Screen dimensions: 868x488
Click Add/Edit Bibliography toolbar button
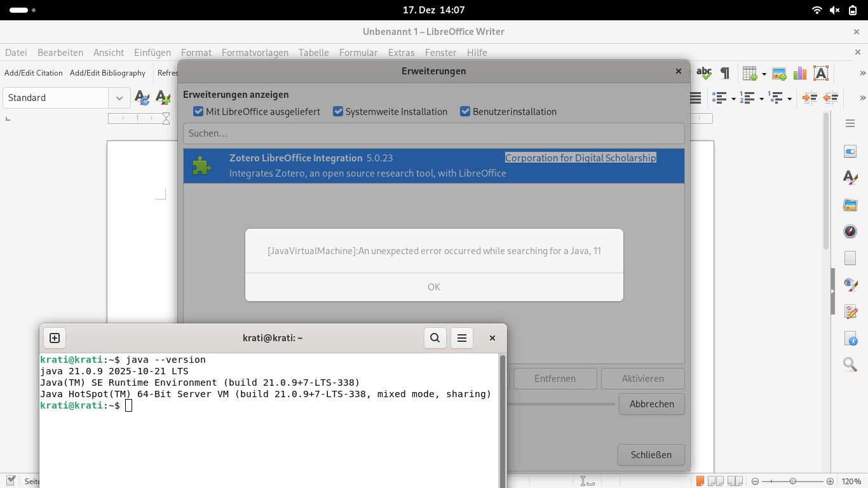coord(107,73)
